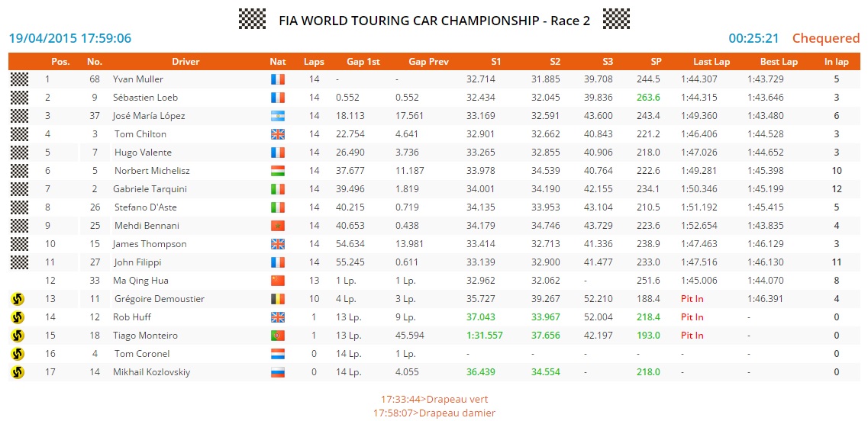Click Mehdi Bennani's Morocco flag icon

coord(278,226)
